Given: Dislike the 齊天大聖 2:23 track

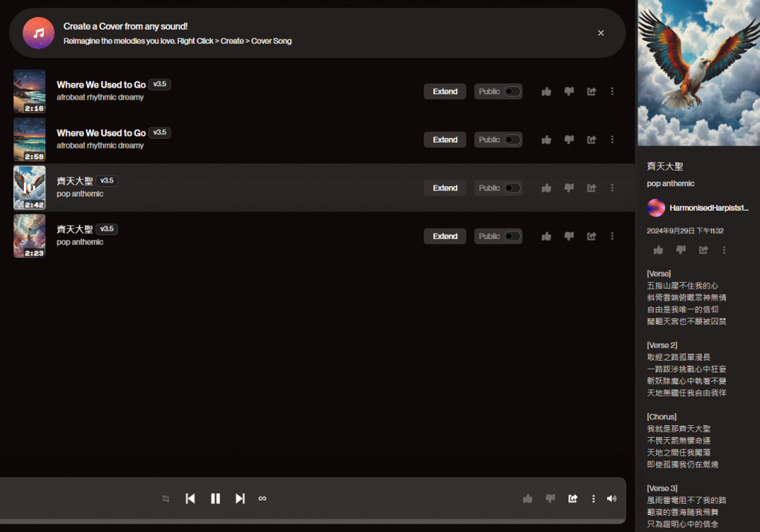Looking at the screenshot, I should tap(569, 236).
